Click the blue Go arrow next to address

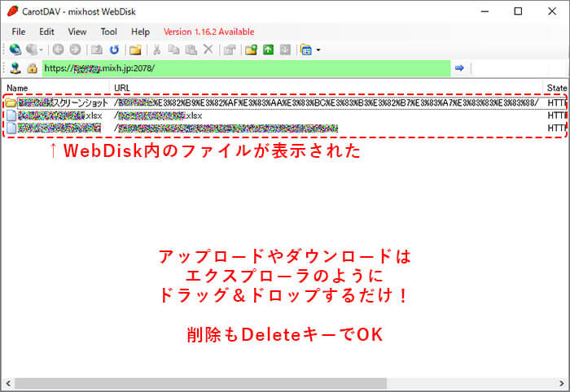tap(459, 68)
